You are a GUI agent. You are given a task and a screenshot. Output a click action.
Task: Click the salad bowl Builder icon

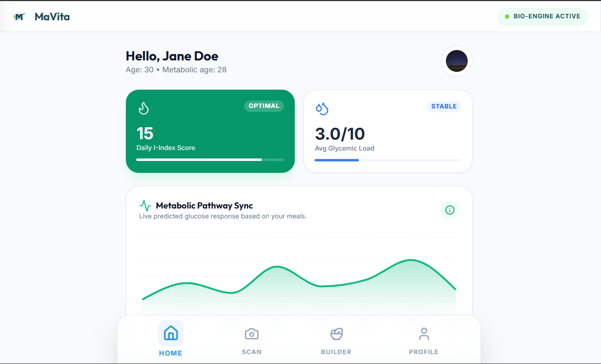[337, 334]
